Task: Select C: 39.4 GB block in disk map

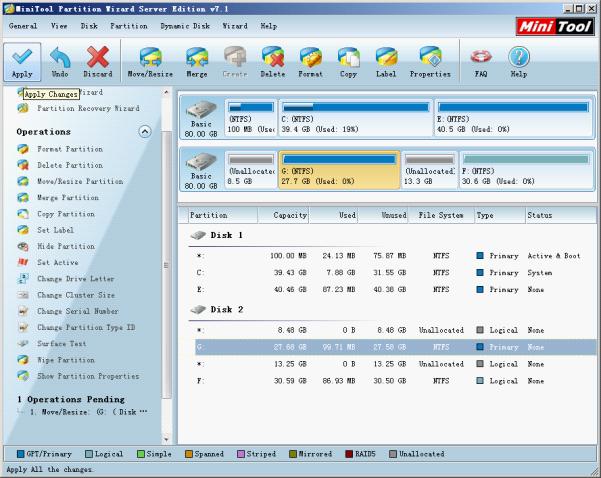Action: pyautogui.click(x=355, y=117)
